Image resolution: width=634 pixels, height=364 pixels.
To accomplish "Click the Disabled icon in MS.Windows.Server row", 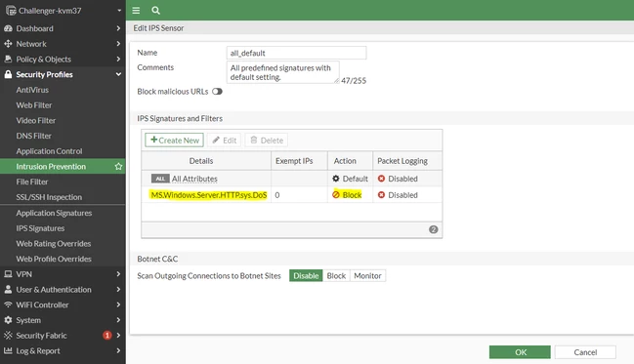I will pos(381,195).
